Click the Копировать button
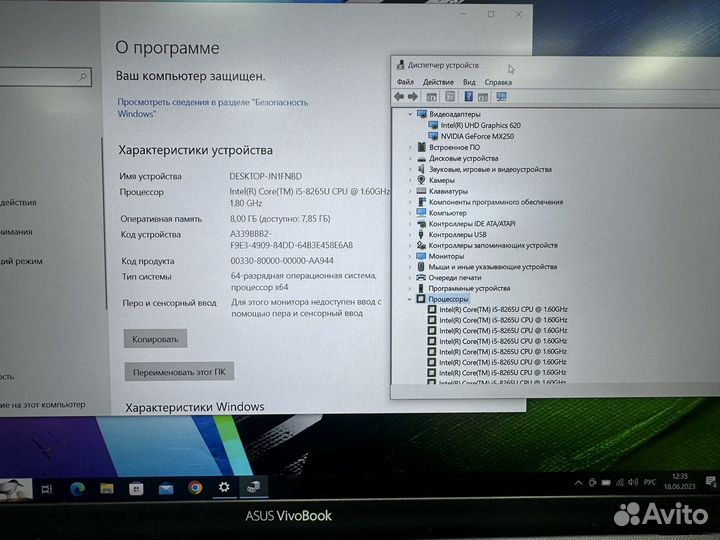 tap(155, 339)
